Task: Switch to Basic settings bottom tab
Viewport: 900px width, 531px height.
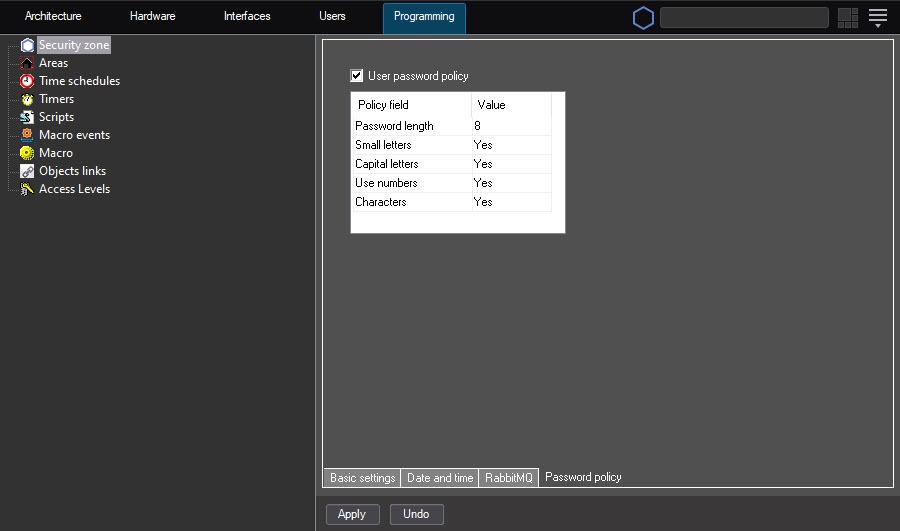Action: coord(362,478)
